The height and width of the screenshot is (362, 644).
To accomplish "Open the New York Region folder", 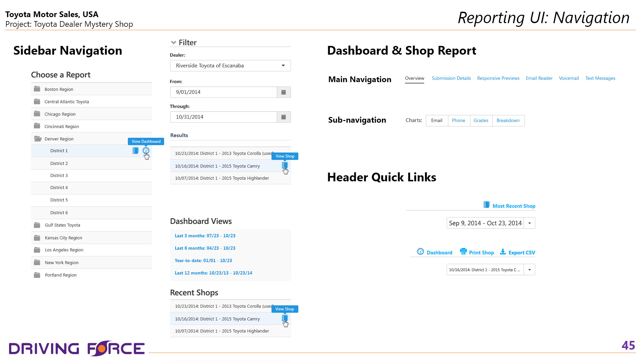I will click(91, 262).
